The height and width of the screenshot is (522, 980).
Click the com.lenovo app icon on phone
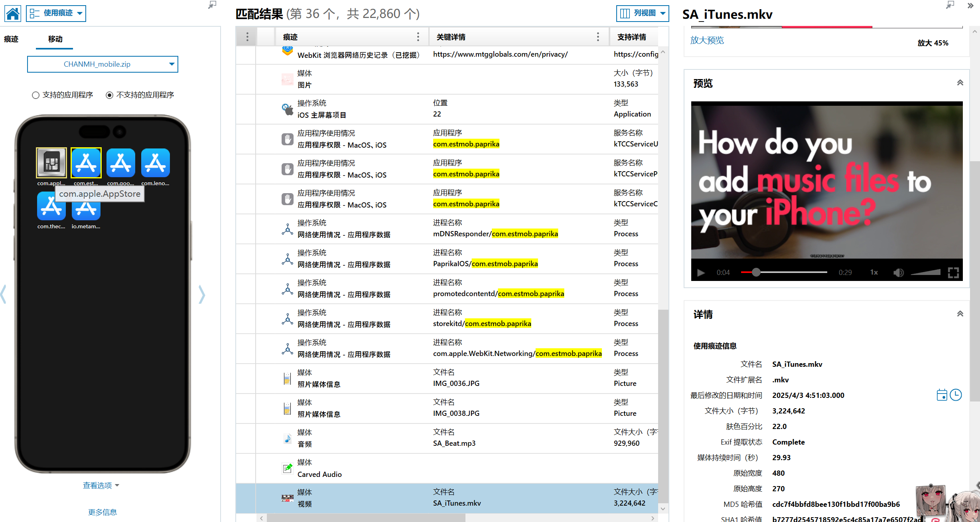(155, 163)
